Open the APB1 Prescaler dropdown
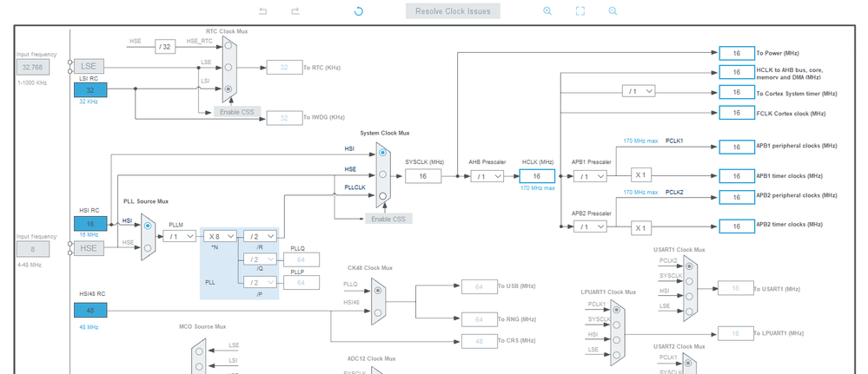 coord(590,176)
